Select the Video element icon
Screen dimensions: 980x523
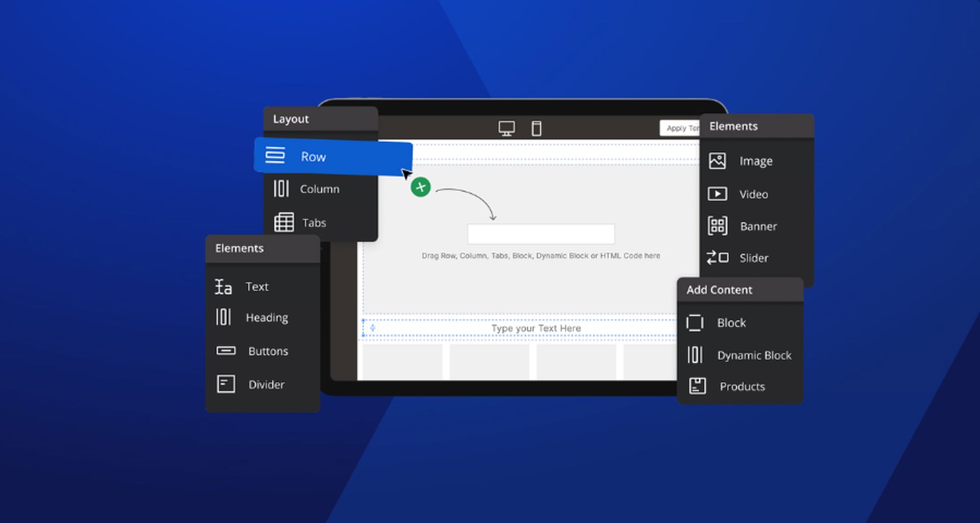[717, 194]
